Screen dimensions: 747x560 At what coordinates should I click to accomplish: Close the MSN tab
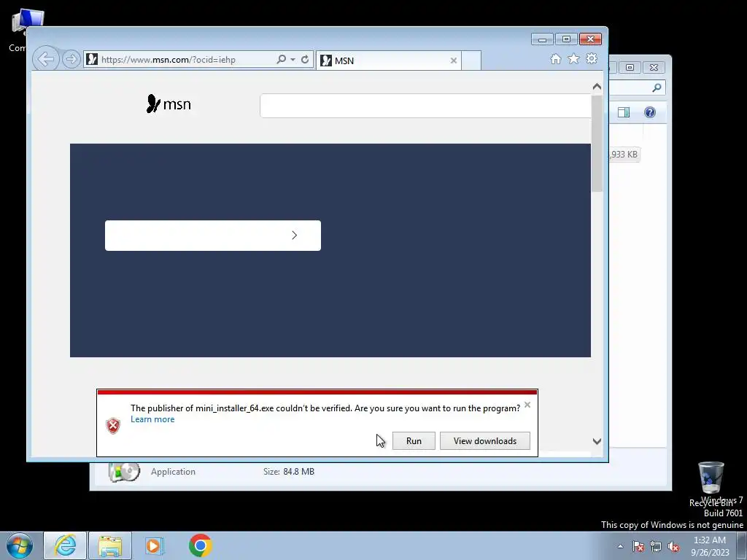tap(454, 61)
